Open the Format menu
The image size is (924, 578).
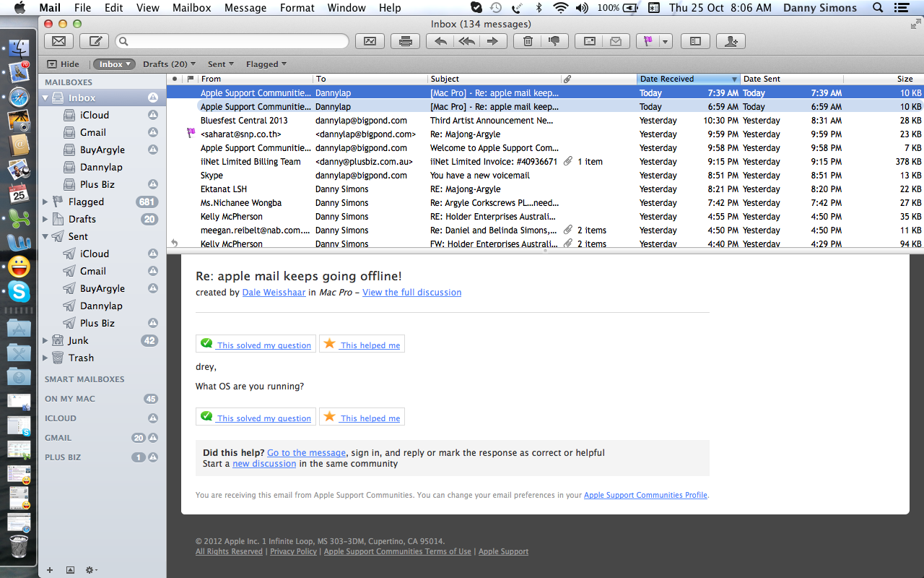click(x=297, y=8)
